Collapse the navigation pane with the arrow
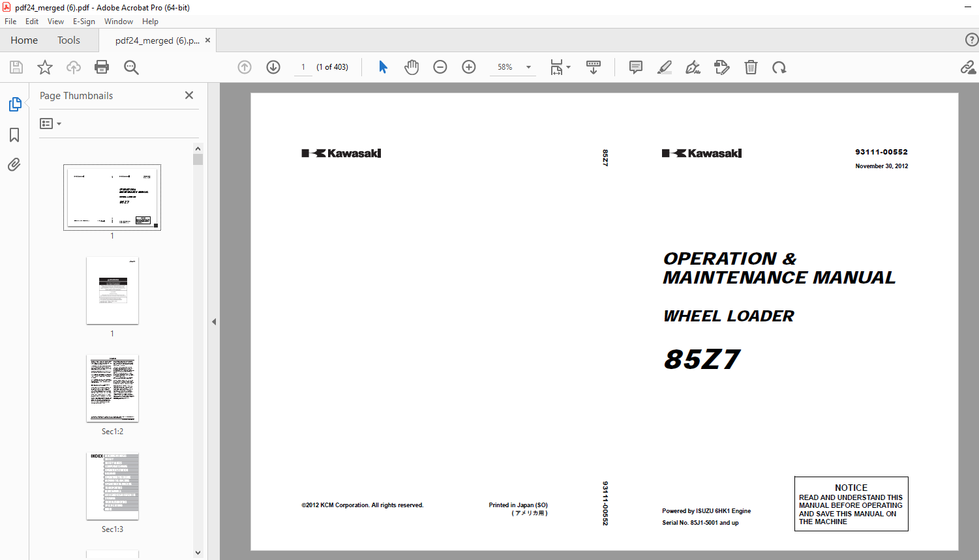This screenshot has width=979, height=560. click(x=214, y=321)
